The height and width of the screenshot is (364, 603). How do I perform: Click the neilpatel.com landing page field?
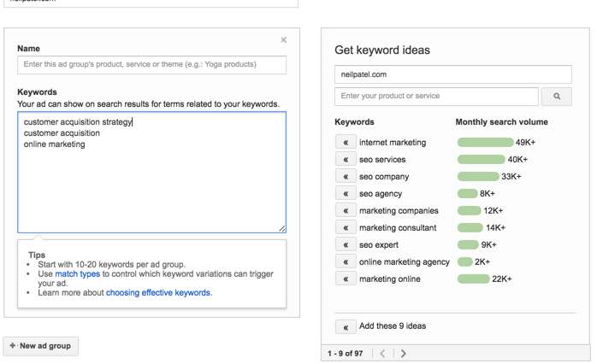click(x=452, y=74)
